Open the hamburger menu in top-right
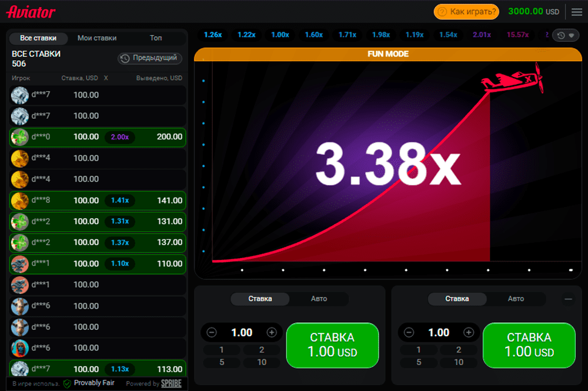Viewport: 588px width, 391px height. 576,12
